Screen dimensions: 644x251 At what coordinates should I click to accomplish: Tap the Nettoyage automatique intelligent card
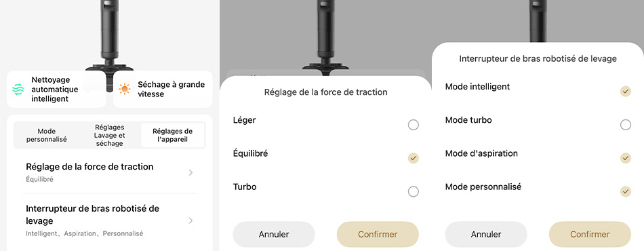pyautogui.click(x=56, y=89)
